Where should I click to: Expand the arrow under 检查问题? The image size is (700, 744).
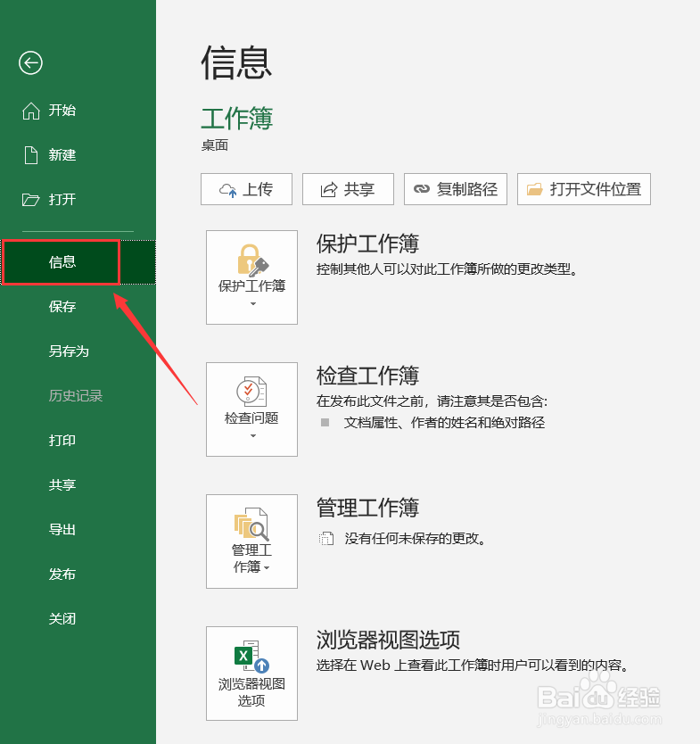coord(252,435)
